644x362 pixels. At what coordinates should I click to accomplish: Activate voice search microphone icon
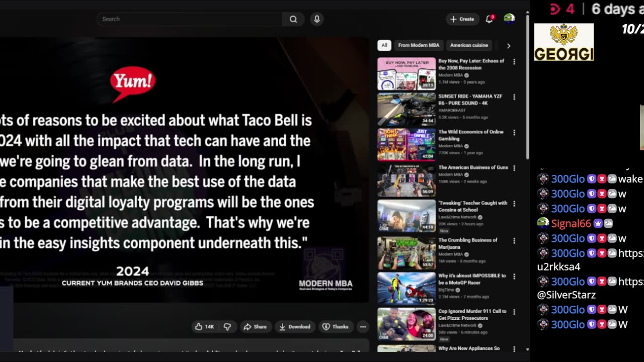pyautogui.click(x=317, y=19)
